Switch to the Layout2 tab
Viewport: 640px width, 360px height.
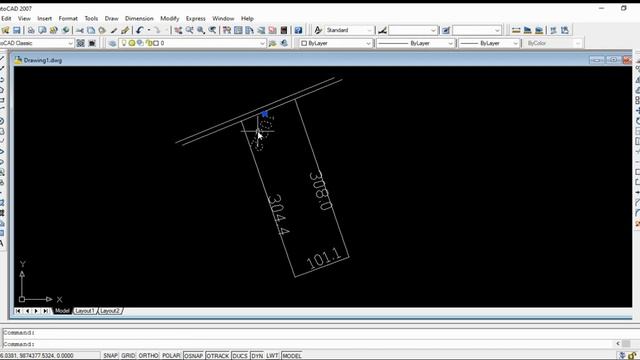point(110,311)
